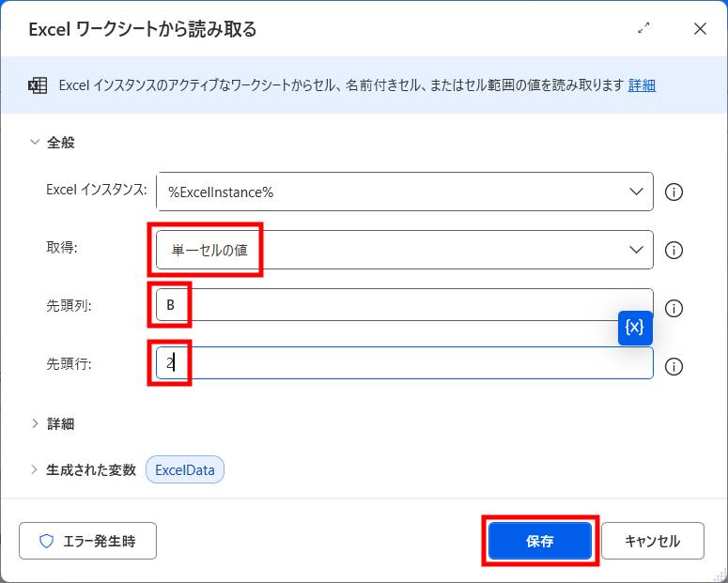
Task: Show info for Excel インスタンス field
Action: click(674, 192)
